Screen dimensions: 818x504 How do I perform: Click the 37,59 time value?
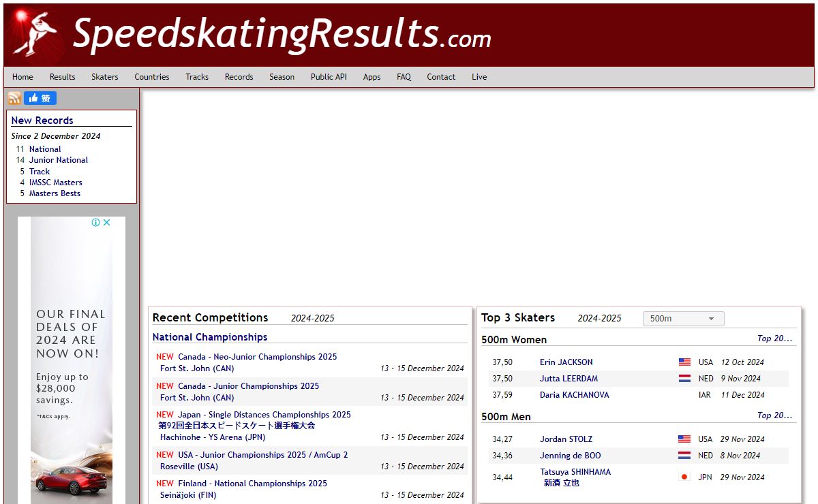(x=502, y=395)
